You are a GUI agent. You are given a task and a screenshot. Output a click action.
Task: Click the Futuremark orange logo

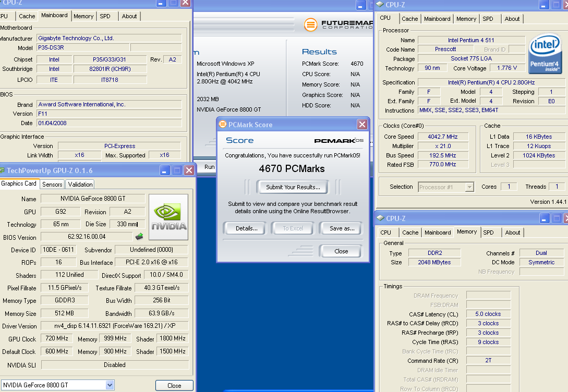(x=310, y=24)
